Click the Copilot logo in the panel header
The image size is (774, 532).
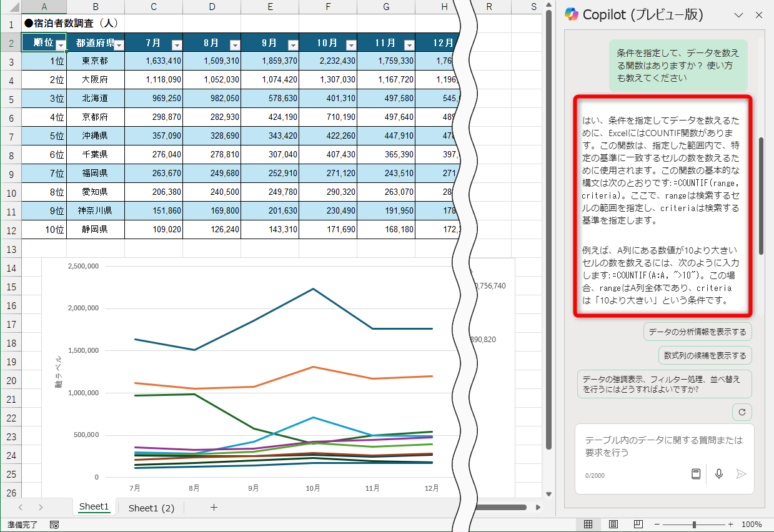[571, 14]
